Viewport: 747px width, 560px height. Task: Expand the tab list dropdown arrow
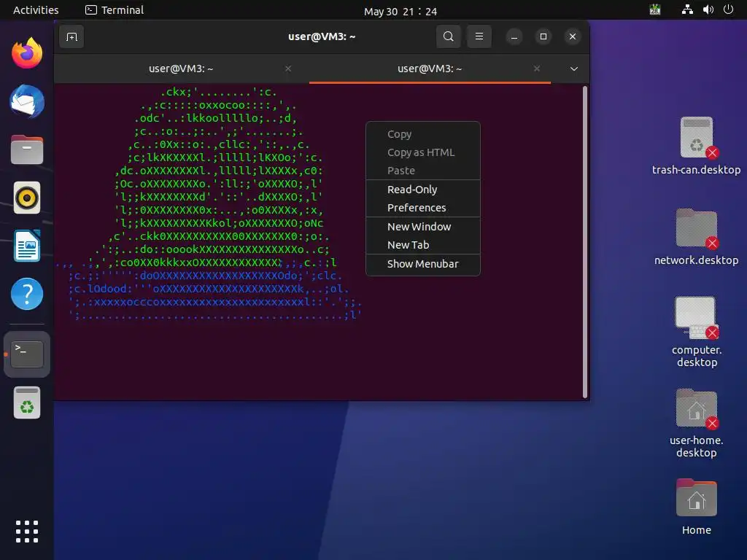coord(574,69)
